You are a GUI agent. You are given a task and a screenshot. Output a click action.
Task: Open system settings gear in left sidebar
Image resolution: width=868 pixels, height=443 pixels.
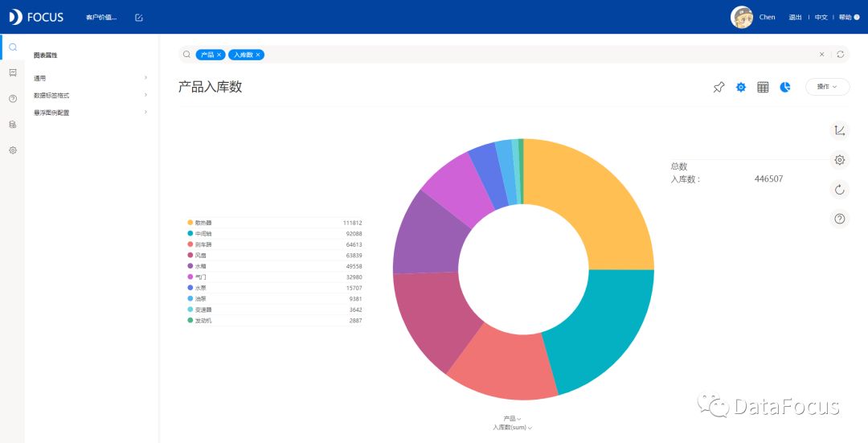13,150
